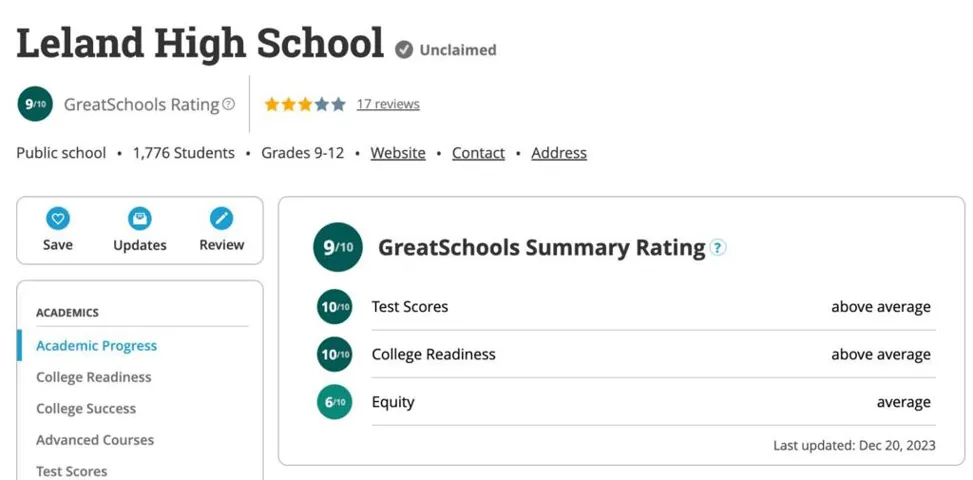Screen dimensions: 973x480
Task: Click the GreatSchools Rating help question mark
Action: pyautogui.click(x=228, y=104)
